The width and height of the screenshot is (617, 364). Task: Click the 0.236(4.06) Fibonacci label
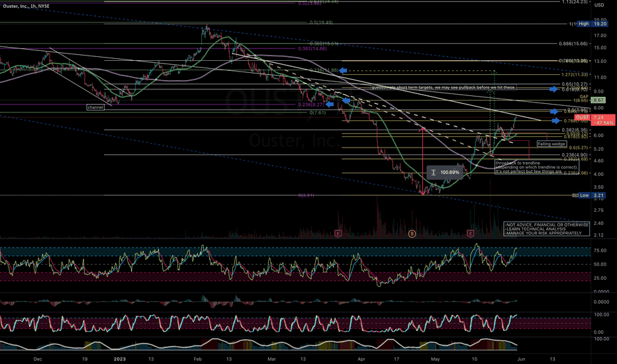point(575,173)
